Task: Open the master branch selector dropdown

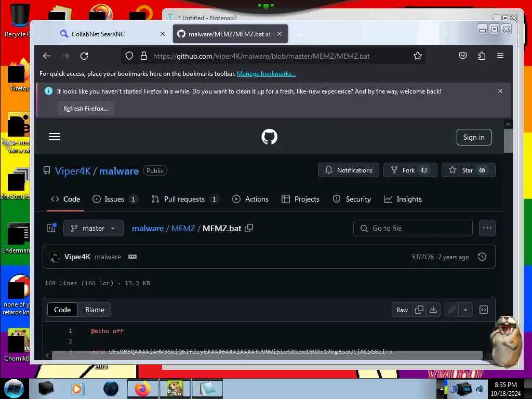Action: (94, 228)
